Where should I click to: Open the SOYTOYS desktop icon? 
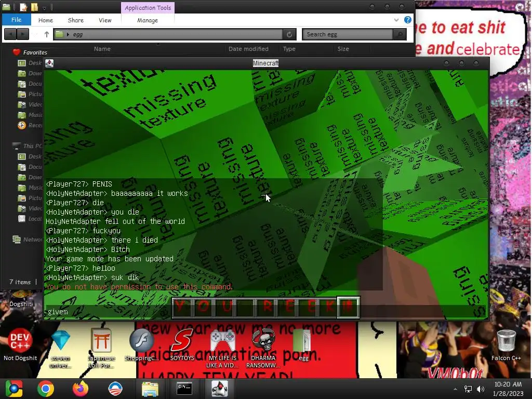182,345
